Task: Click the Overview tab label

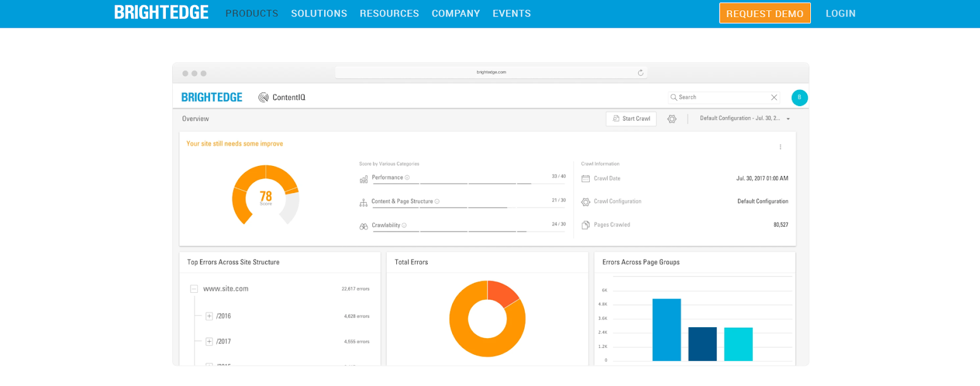Action: (195, 119)
